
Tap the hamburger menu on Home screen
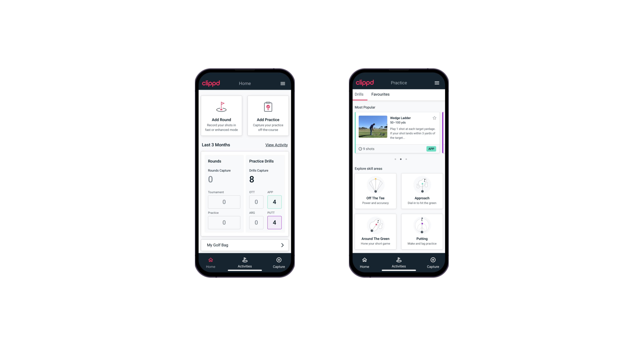[283, 83]
